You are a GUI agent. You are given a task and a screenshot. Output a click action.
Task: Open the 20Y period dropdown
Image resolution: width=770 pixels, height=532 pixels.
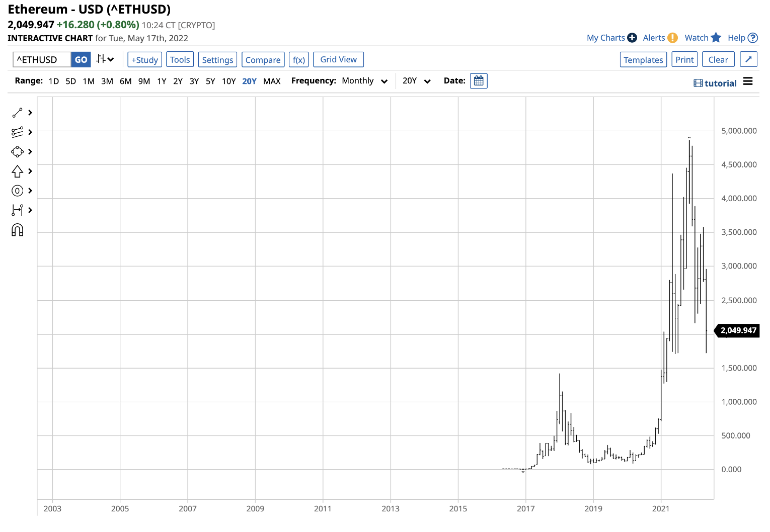click(x=417, y=81)
